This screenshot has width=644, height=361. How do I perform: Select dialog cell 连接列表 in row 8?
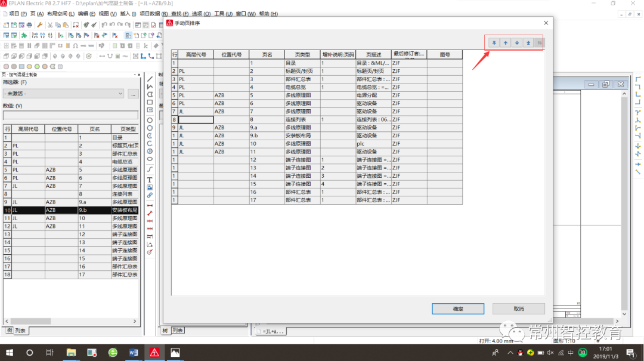tap(302, 120)
